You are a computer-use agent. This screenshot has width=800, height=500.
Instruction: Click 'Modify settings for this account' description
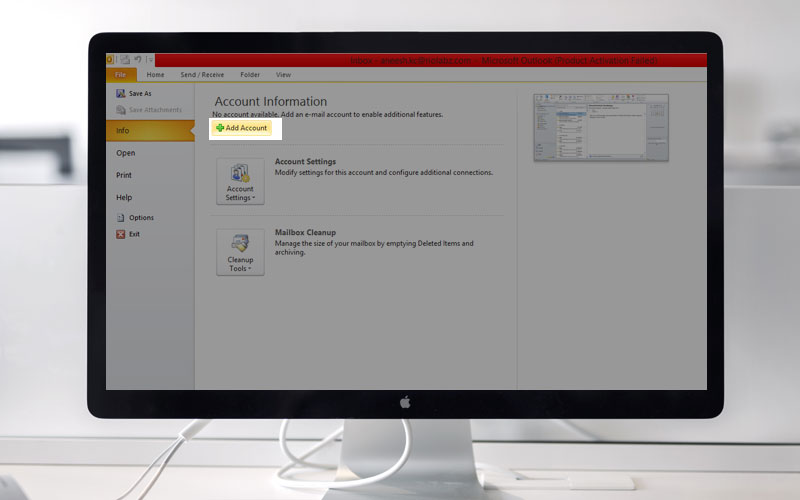[384, 172]
